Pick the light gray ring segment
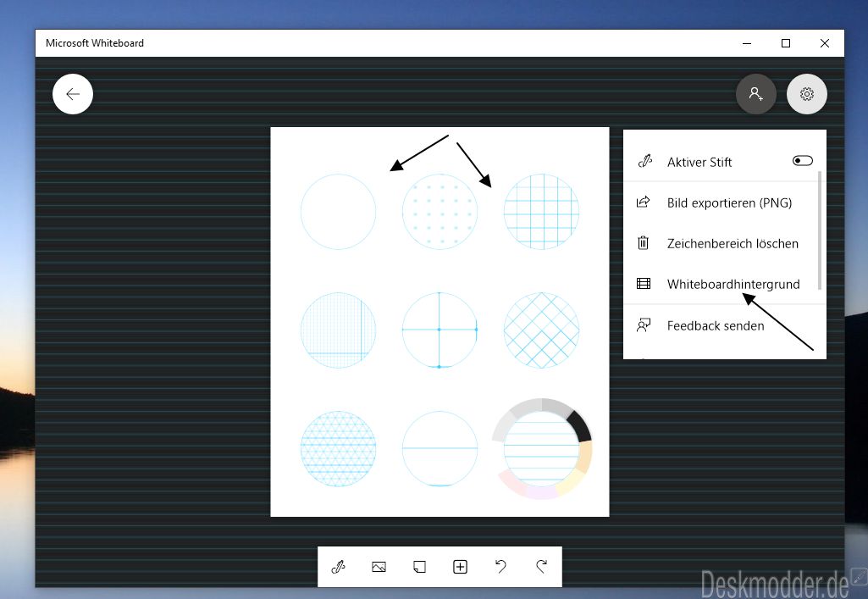The width and height of the screenshot is (868, 599). [503, 425]
